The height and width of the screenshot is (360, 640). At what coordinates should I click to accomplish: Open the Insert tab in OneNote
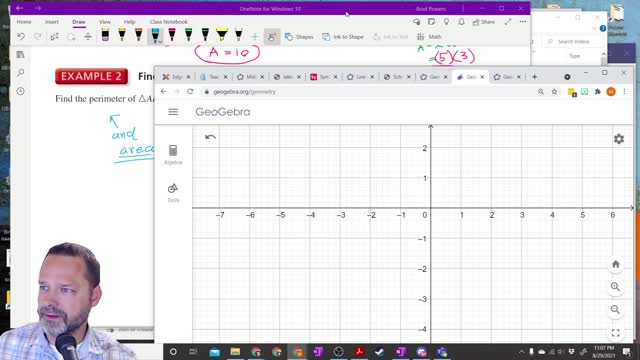(52, 22)
